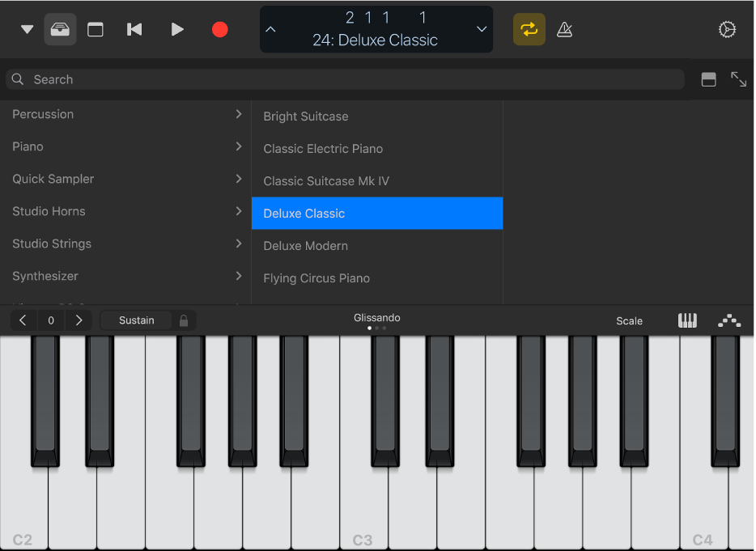The height and width of the screenshot is (551, 756).
Task: Click the split browser view icon beside search
Action: pyautogui.click(x=709, y=79)
